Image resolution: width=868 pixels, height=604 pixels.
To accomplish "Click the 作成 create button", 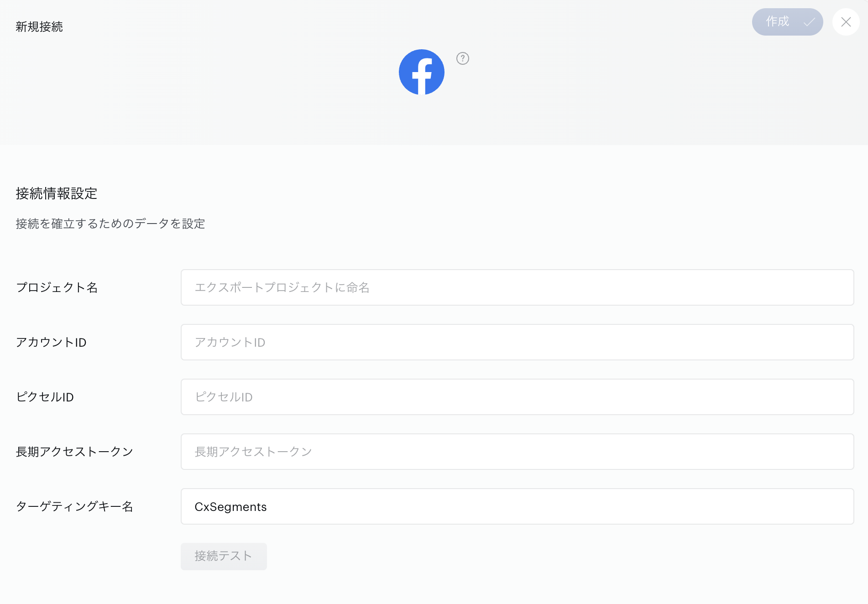I will [787, 22].
